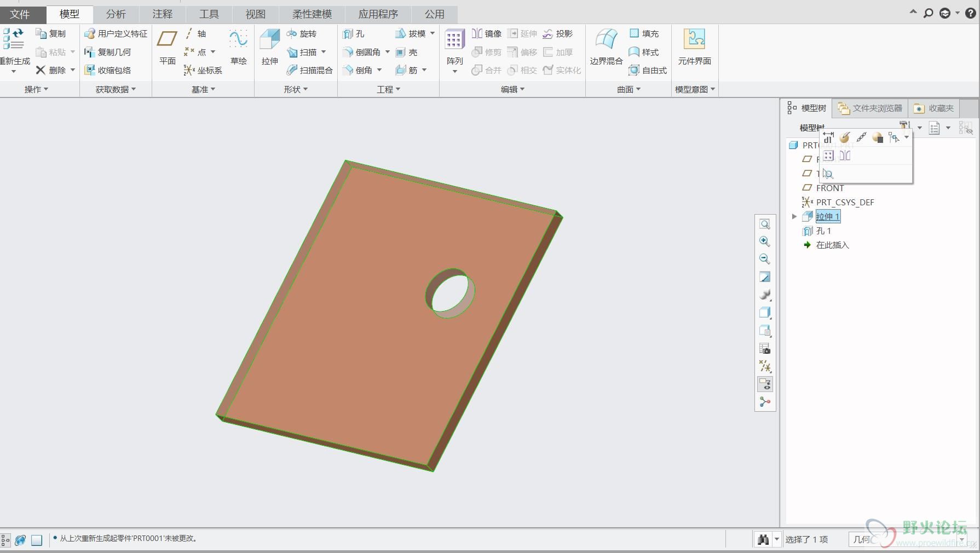980x553 pixels.
Task: Open the 收藏夹 panel tab
Action: [934, 108]
